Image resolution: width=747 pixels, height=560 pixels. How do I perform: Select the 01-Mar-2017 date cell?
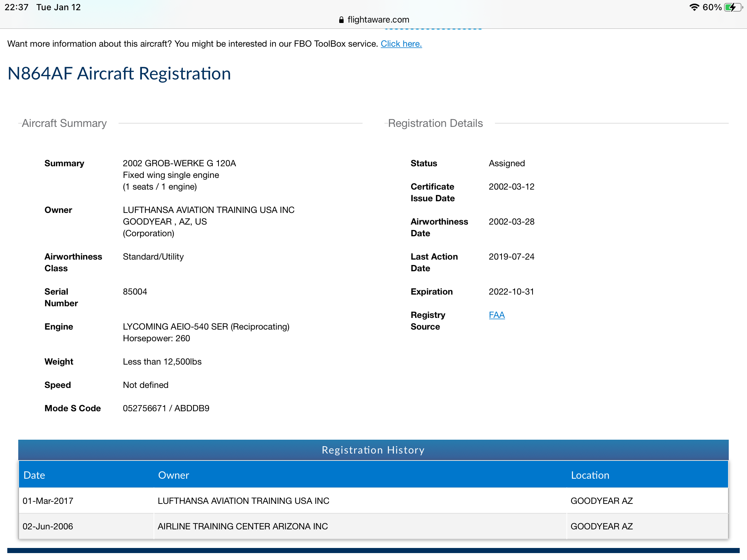click(x=48, y=501)
